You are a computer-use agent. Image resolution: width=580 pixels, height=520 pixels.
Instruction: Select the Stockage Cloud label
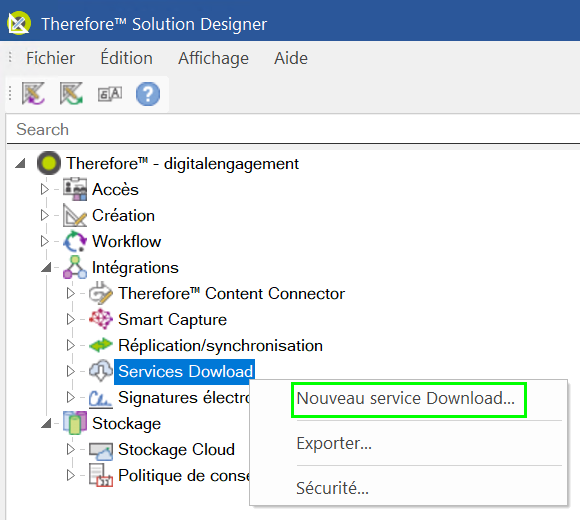click(176, 450)
